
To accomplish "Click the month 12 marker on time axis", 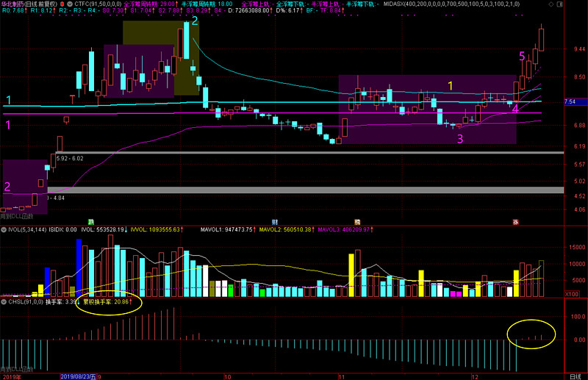I will pyautogui.click(x=475, y=376).
